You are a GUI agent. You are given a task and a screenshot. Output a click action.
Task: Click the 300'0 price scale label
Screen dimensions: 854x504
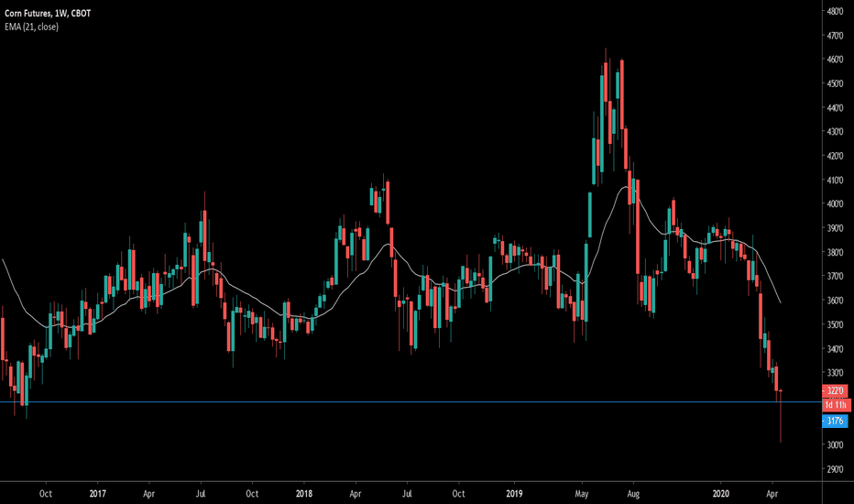(x=835, y=444)
